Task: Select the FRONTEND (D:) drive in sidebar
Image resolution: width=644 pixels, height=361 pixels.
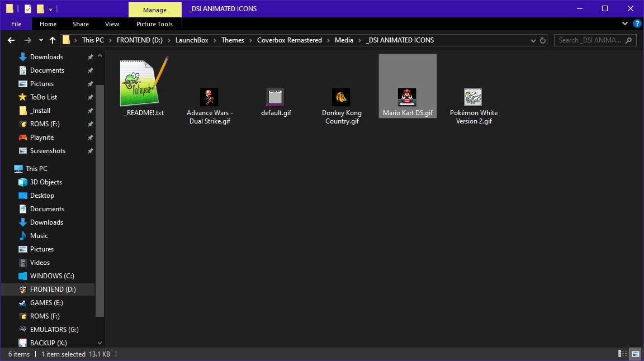Action: coord(53,289)
